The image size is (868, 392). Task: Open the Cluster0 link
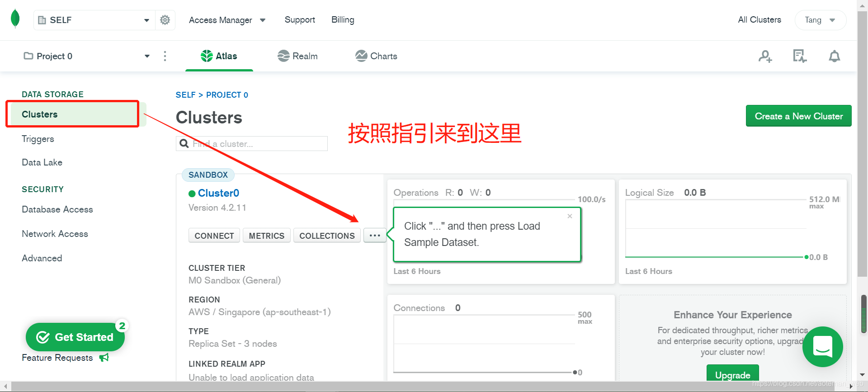218,193
